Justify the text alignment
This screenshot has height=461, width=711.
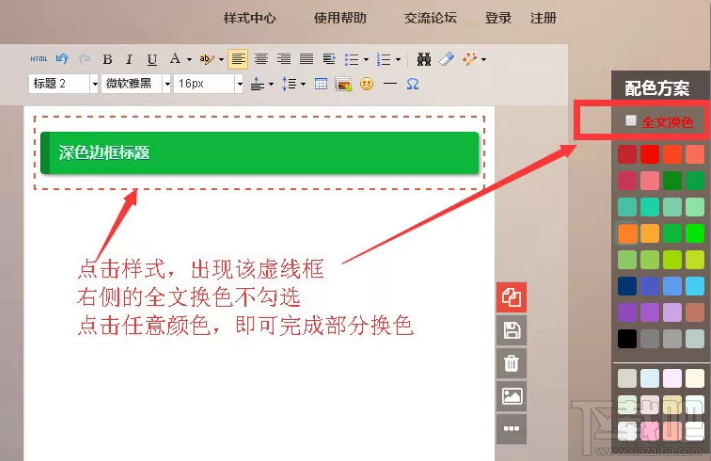(x=307, y=59)
